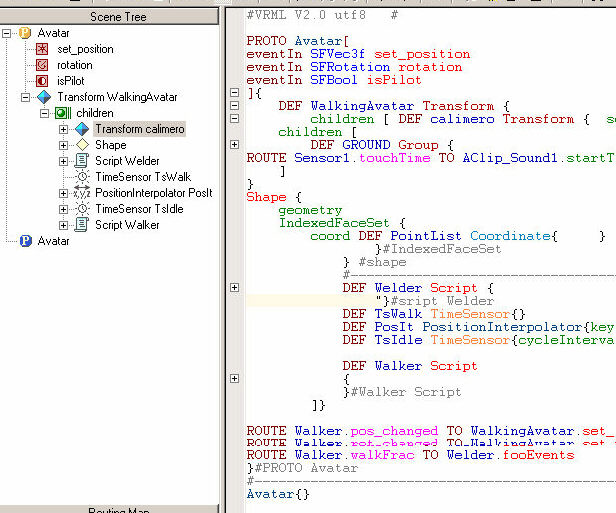Click the Routing Map panel header
This screenshot has height=513, width=616.
tap(110, 509)
